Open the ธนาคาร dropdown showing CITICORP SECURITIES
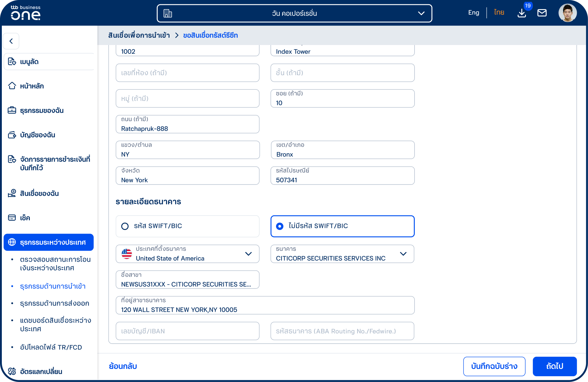The image size is (588, 382). click(342, 254)
